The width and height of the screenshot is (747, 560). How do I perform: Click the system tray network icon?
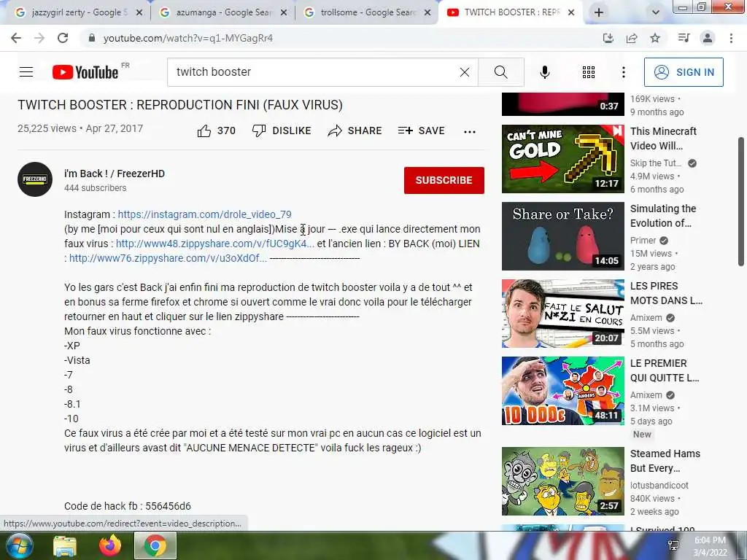[x=673, y=545]
